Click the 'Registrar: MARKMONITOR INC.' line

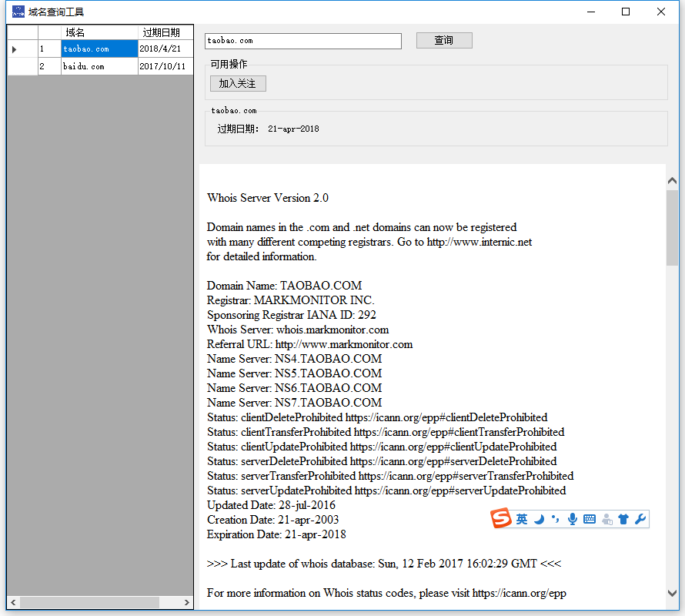point(290,300)
